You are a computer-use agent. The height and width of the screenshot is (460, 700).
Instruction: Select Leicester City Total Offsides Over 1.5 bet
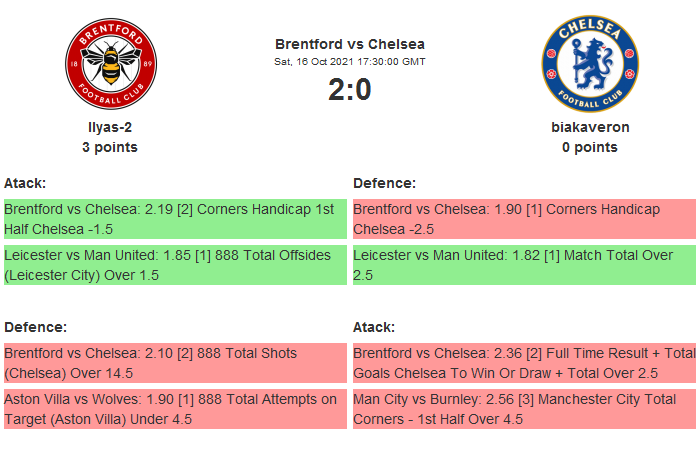(174, 265)
